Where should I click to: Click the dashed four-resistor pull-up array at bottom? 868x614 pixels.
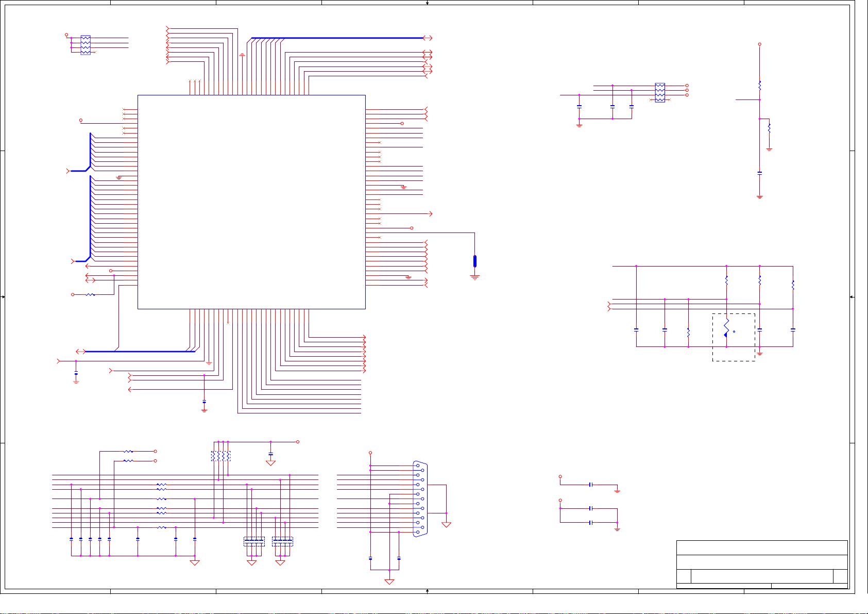[x=221, y=456]
